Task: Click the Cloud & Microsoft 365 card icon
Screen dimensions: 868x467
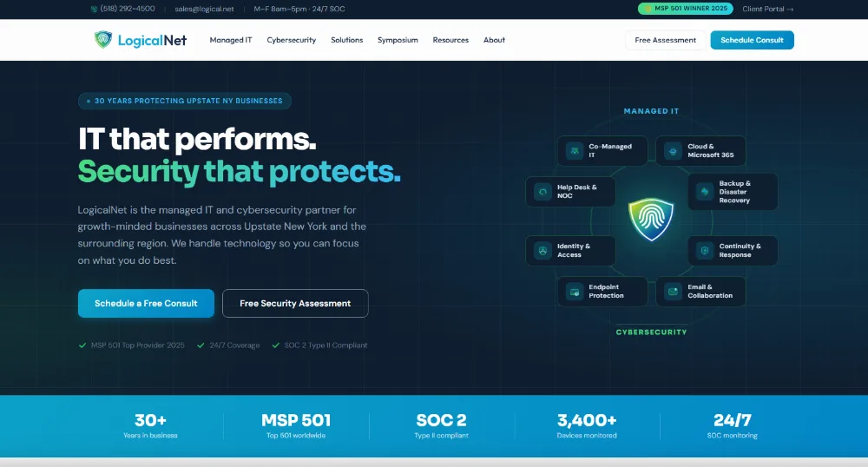Action: pos(674,150)
